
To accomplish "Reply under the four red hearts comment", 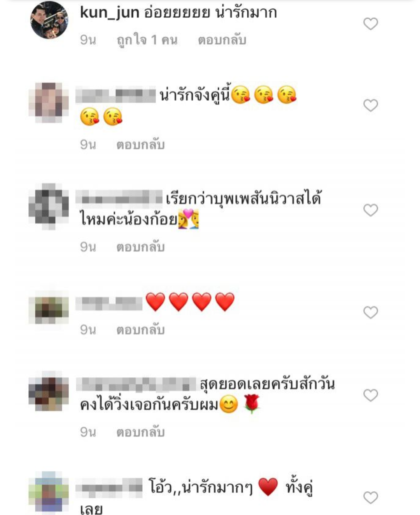I will 140,330.
